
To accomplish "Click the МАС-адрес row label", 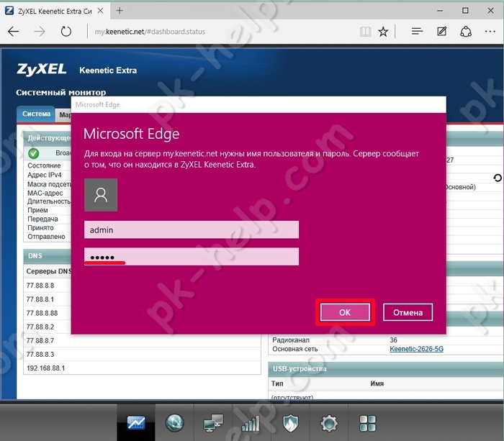I will point(45,193).
